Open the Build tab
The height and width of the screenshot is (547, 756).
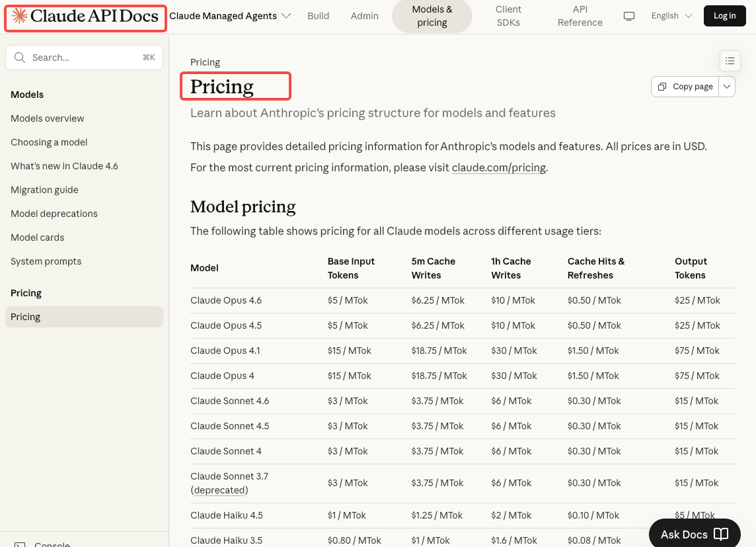click(x=319, y=16)
